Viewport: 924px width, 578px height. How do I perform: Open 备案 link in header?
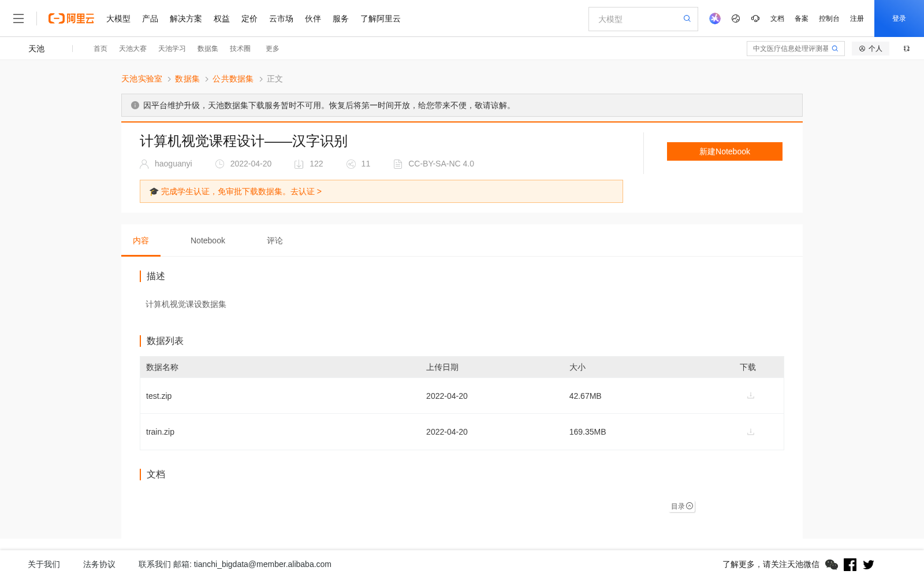coord(802,18)
